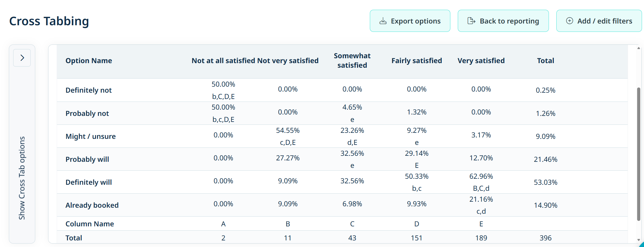The width and height of the screenshot is (644, 247).
Task: Open Add / edit filters
Action: (x=599, y=21)
